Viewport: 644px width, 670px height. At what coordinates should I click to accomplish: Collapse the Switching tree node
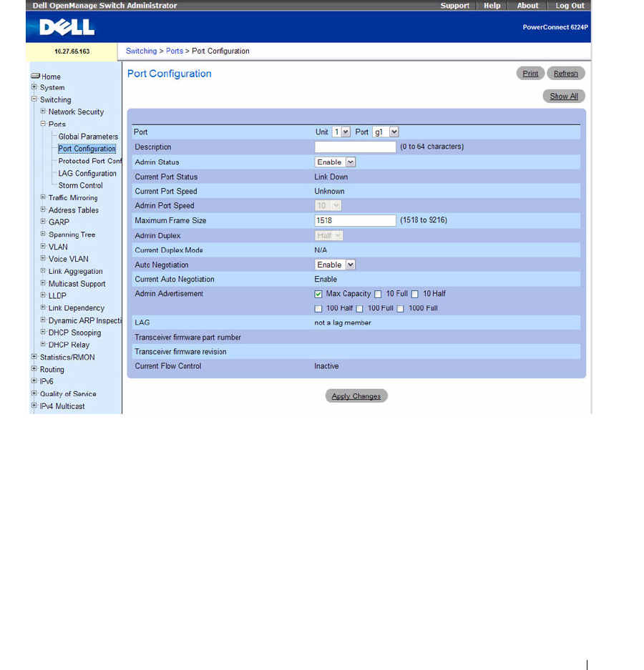point(34,99)
